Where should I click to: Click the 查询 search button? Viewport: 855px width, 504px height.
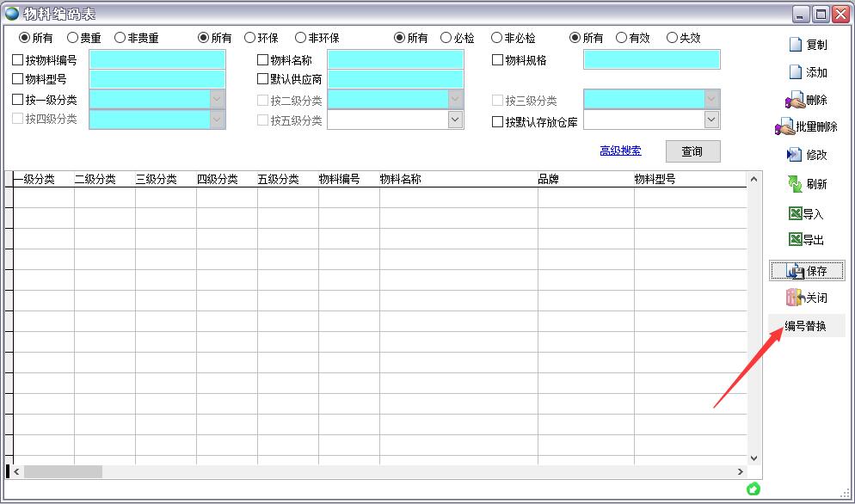click(x=692, y=151)
